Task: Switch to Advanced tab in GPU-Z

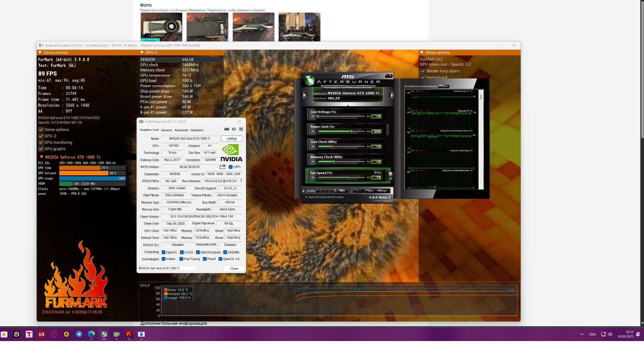Action: pos(181,130)
